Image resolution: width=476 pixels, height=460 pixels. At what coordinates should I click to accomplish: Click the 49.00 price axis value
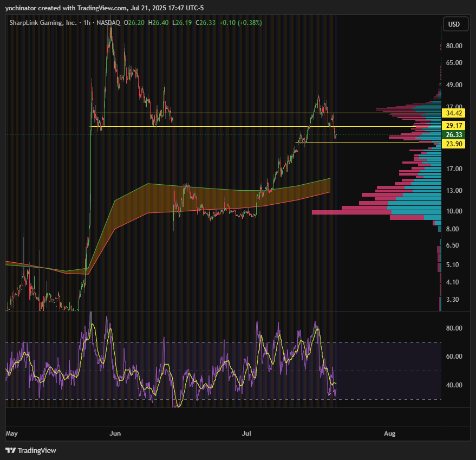[454, 85]
